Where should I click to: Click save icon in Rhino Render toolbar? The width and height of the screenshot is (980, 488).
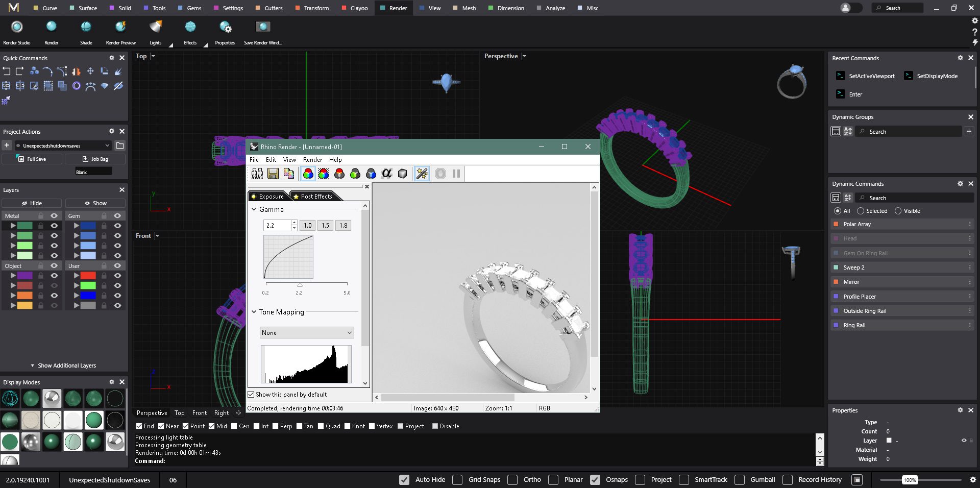(273, 174)
